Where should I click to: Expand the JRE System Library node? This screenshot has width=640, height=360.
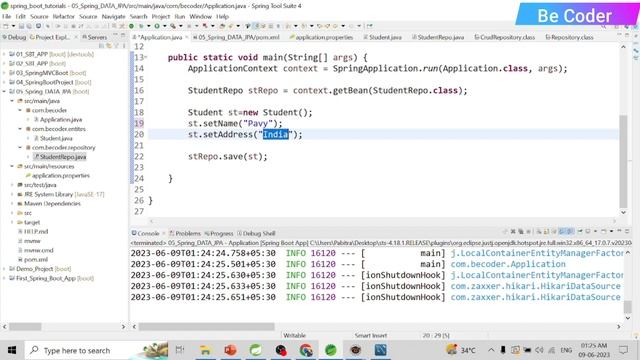(x=12, y=194)
